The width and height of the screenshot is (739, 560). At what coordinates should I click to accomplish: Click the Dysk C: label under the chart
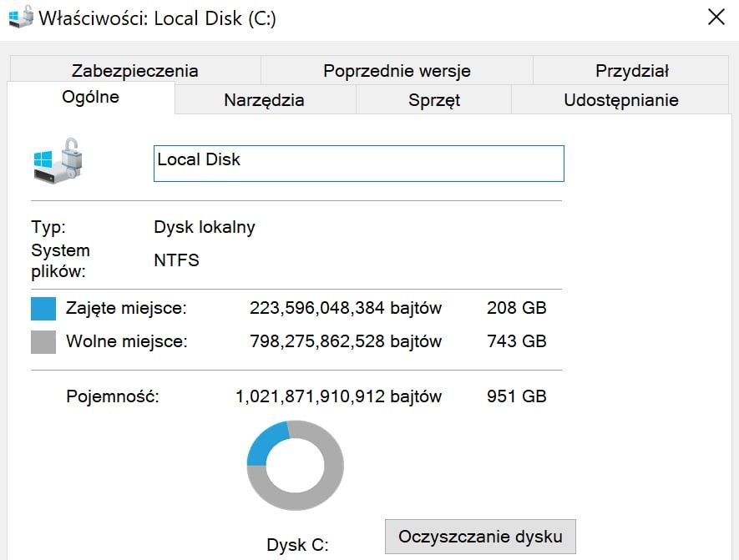297,546
